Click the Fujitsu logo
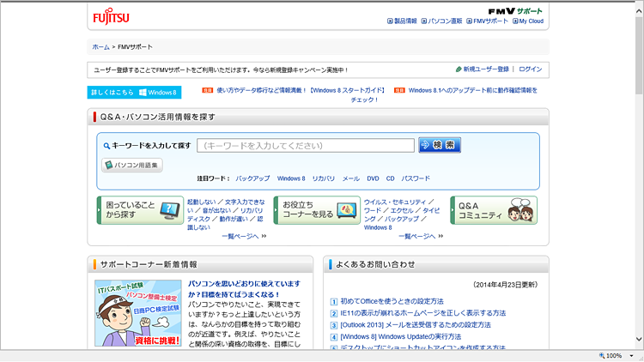 (111, 16)
